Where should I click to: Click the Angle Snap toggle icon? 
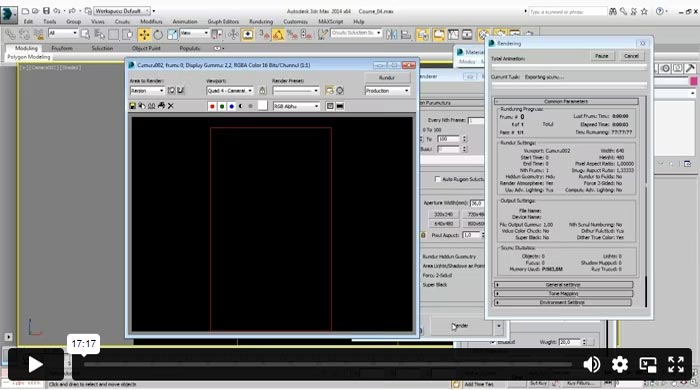278,34
